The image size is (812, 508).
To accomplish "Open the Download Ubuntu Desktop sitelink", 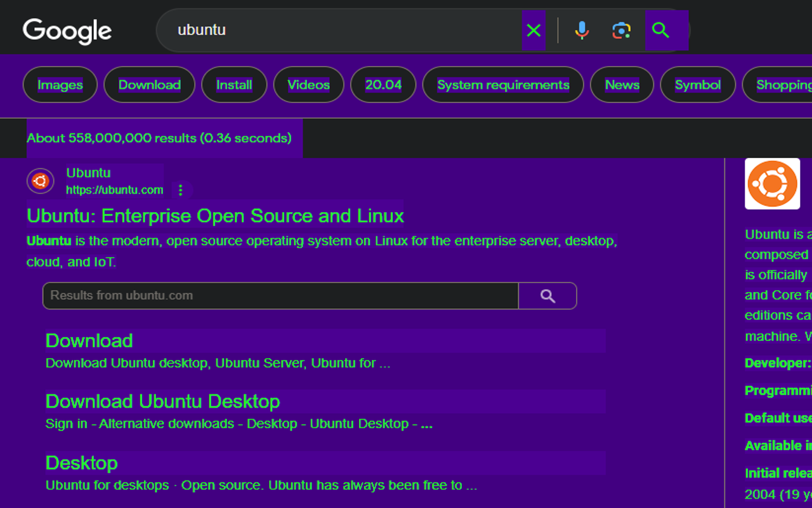I will [x=163, y=401].
